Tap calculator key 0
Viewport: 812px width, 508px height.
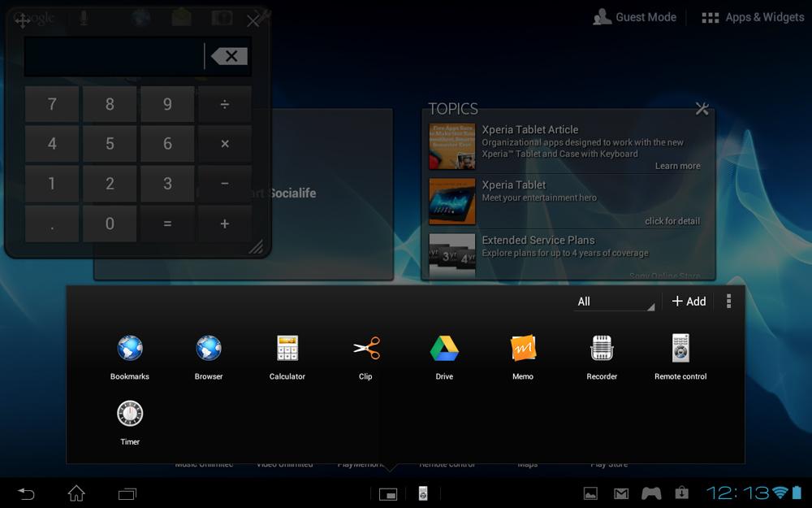tap(110, 224)
